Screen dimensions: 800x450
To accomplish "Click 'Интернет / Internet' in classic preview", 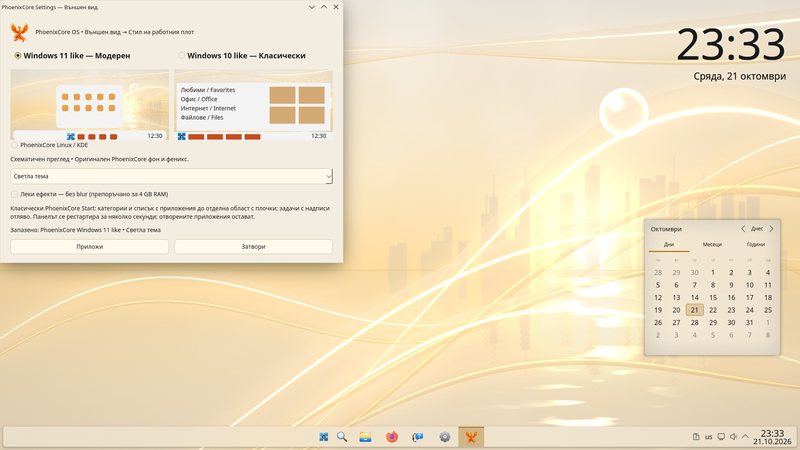I will point(208,108).
